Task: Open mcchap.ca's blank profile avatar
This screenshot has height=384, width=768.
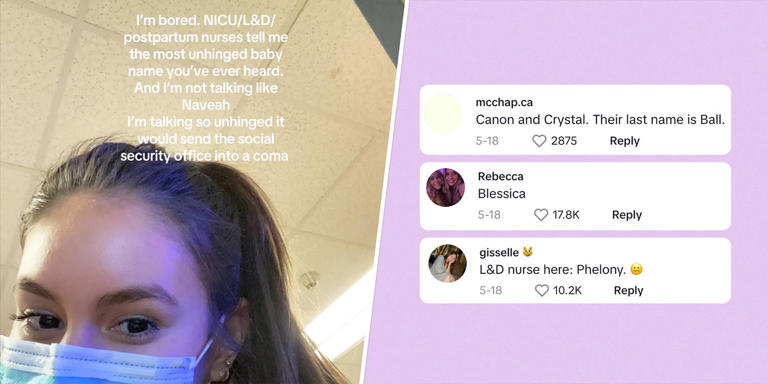Action: [x=443, y=113]
